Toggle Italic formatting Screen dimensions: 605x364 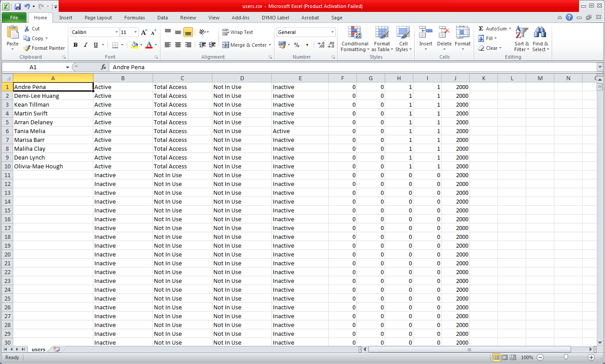[x=85, y=45]
